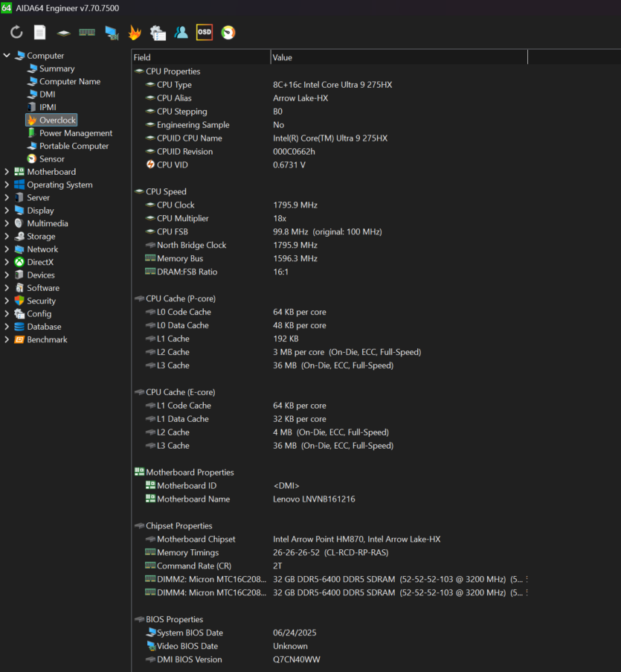Expand the Server tree node
The image size is (621, 672).
pyautogui.click(x=7, y=197)
